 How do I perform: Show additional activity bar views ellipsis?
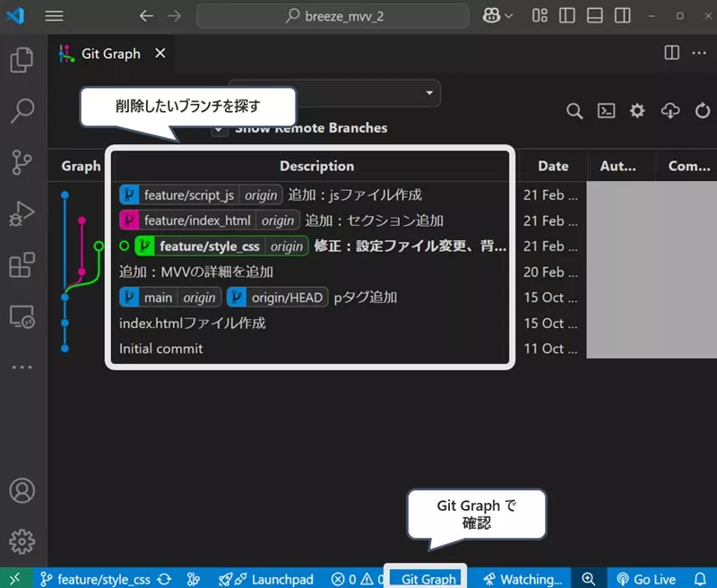[x=22, y=367]
